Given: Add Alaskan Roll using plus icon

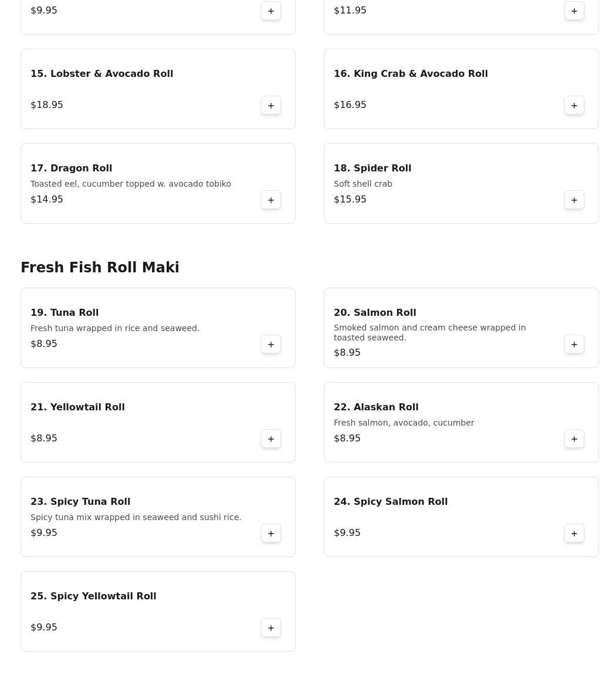Looking at the screenshot, I should tap(574, 439).
